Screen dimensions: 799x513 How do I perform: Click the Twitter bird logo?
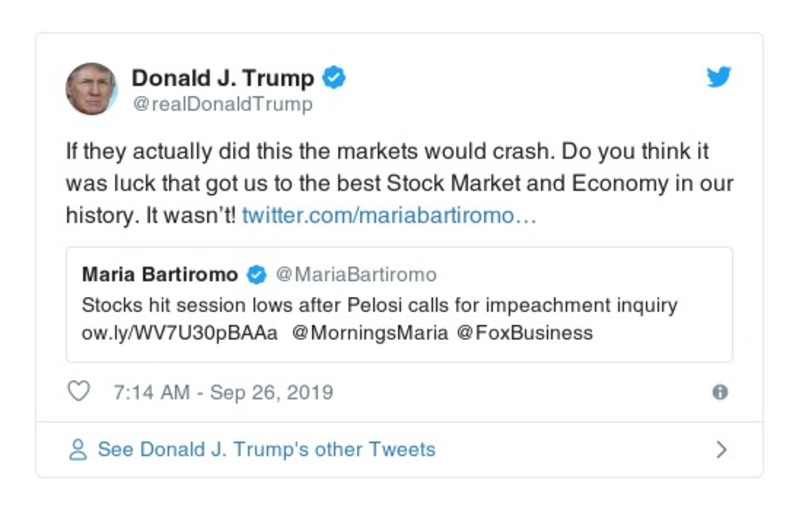pos(719,78)
